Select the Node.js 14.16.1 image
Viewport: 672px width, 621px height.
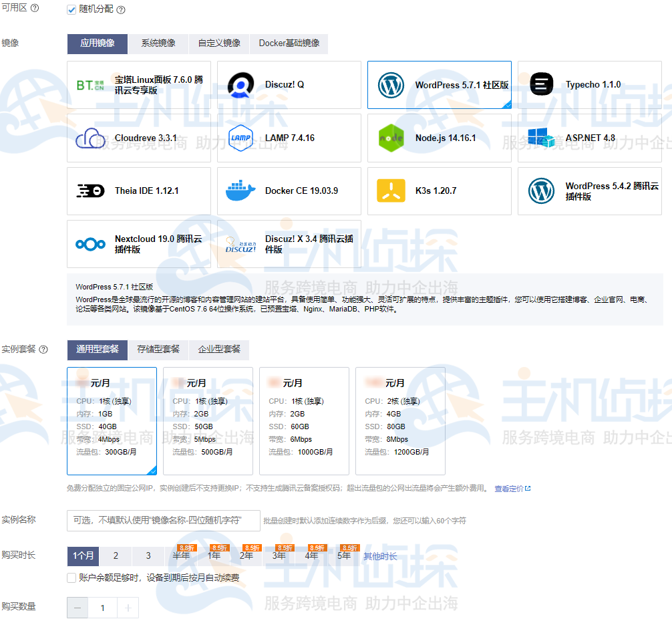(439, 138)
